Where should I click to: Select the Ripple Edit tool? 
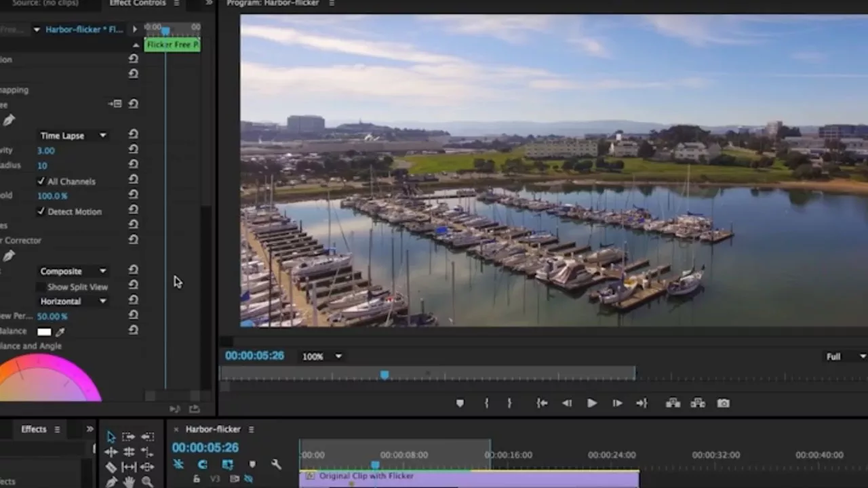(111, 452)
